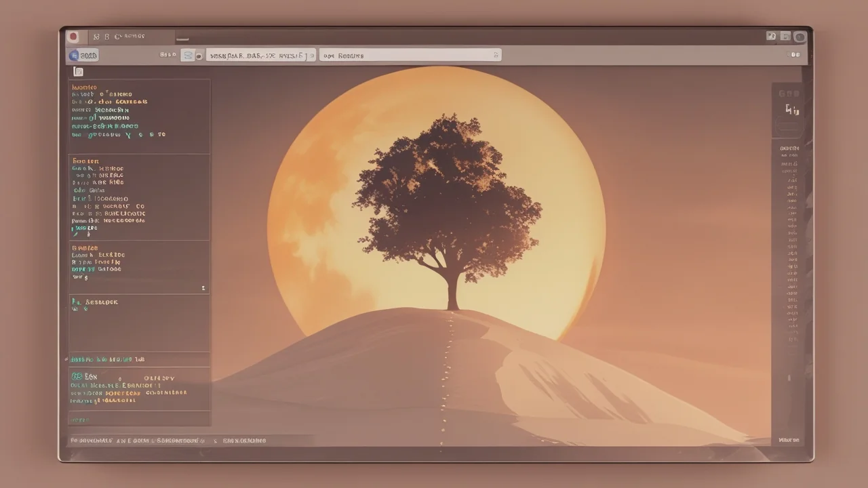Click the small document icon below the toolbar
The width and height of the screenshot is (868, 488).
[78, 72]
